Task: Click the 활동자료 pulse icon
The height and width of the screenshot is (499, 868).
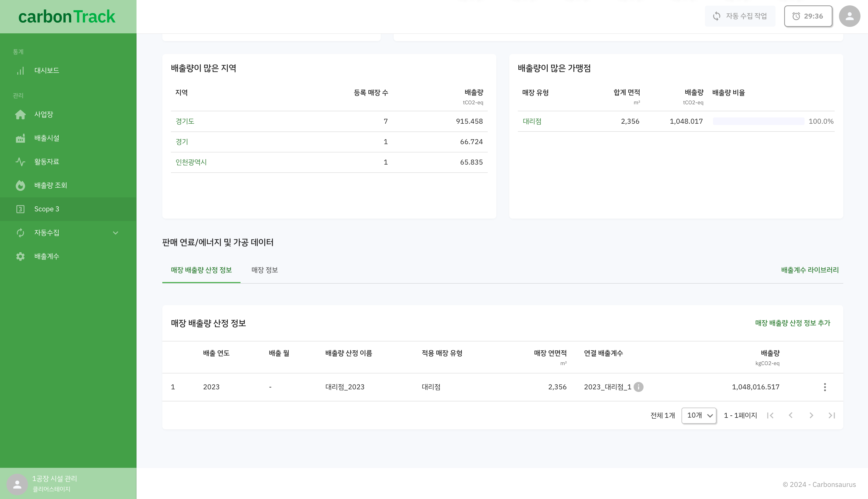Action: pyautogui.click(x=20, y=162)
